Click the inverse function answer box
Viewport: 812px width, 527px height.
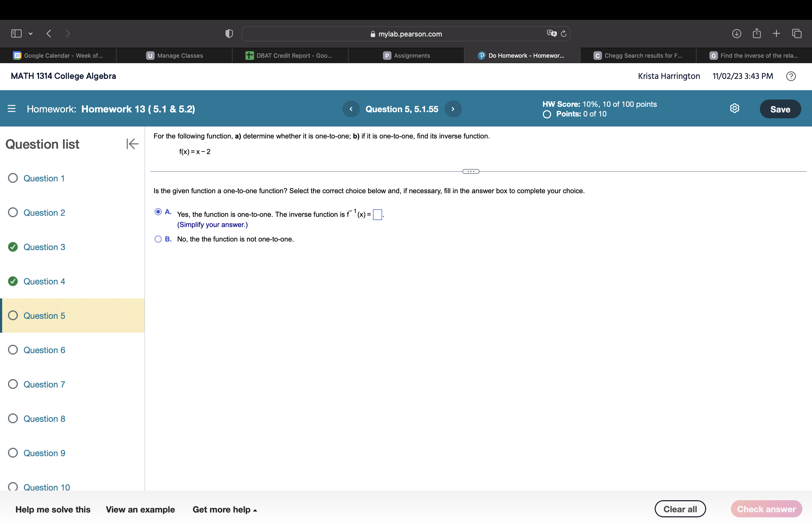[377, 214]
